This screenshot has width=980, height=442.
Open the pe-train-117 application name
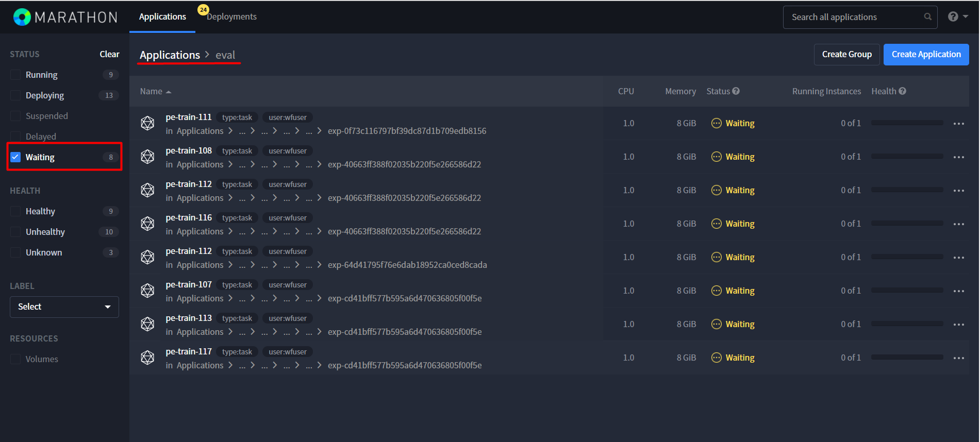point(189,351)
